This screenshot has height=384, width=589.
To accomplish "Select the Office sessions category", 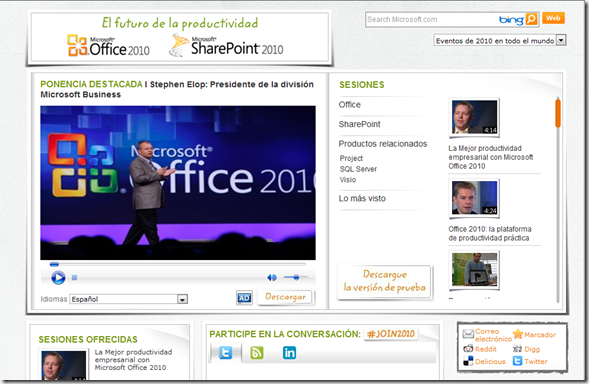I will click(x=350, y=105).
